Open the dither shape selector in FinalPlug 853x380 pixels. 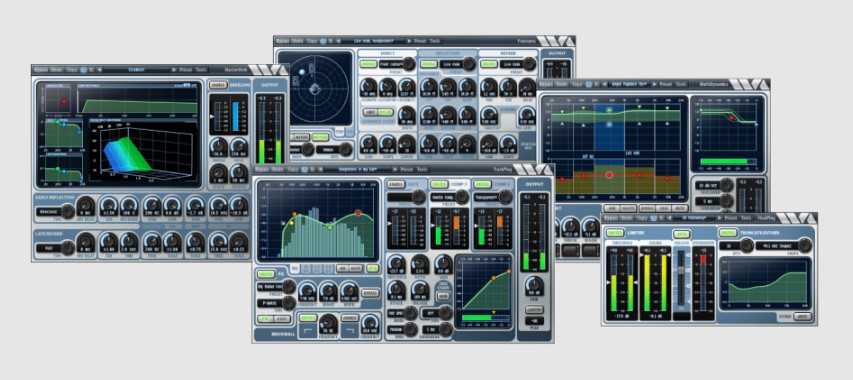(776, 246)
